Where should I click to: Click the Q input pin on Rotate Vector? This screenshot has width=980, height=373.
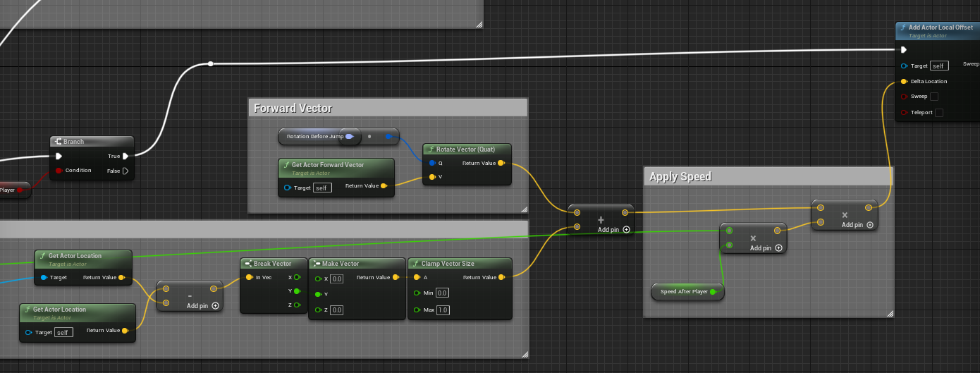coord(431,163)
